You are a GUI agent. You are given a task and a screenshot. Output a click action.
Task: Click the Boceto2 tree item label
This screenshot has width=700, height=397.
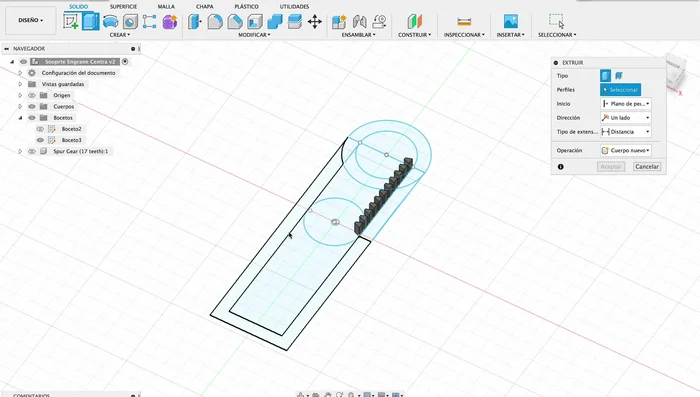(x=71, y=129)
